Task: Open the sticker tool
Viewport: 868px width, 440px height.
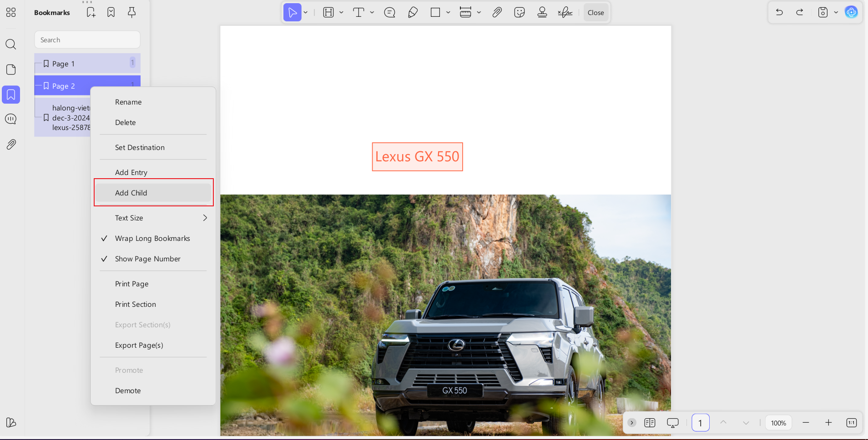Action: [x=519, y=12]
